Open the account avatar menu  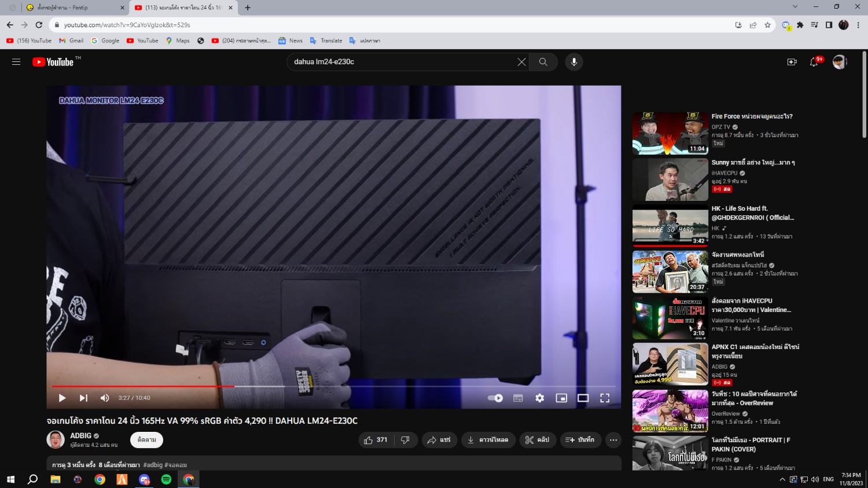(x=840, y=62)
